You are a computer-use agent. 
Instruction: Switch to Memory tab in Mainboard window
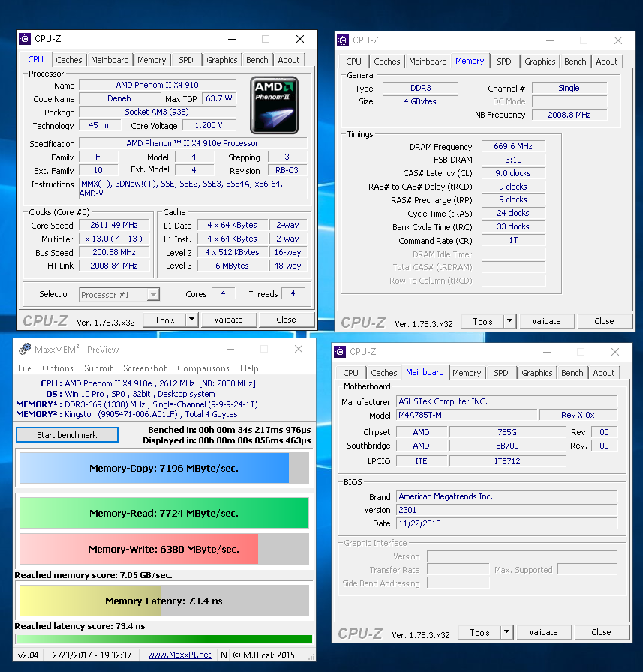click(467, 373)
